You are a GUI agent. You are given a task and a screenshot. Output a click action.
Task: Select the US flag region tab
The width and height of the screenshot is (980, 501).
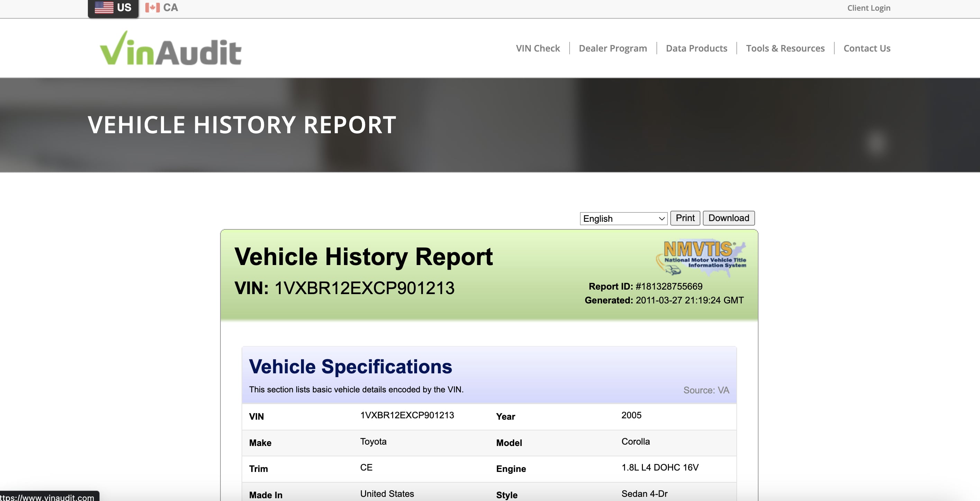click(113, 8)
